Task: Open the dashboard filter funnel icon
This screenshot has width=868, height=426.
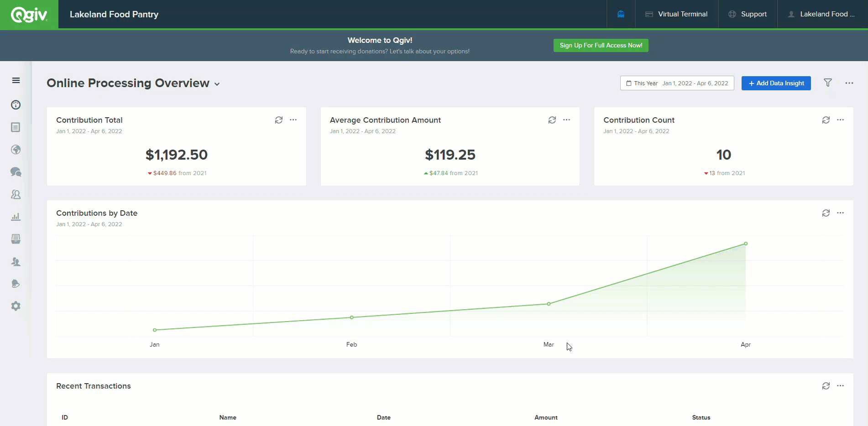Action: (828, 83)
